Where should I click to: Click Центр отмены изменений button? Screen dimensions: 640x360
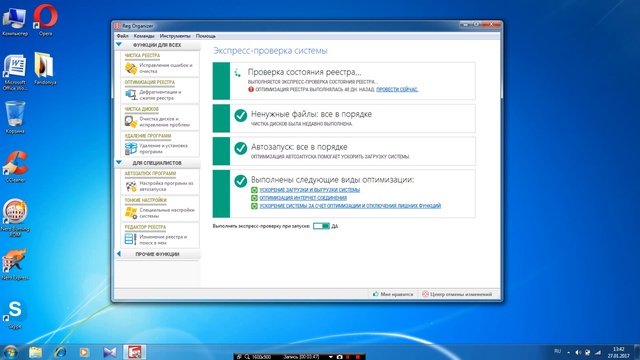(x=457, y=294)
